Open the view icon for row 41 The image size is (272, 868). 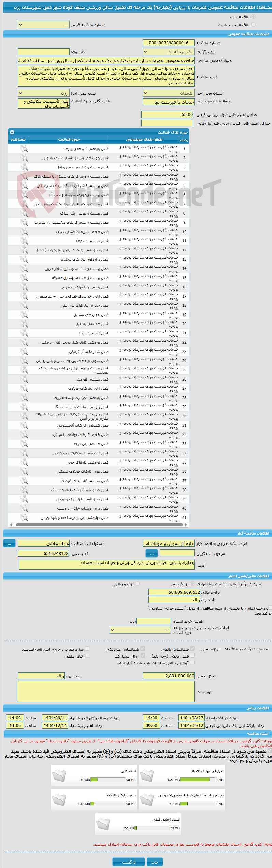(24, 518)
